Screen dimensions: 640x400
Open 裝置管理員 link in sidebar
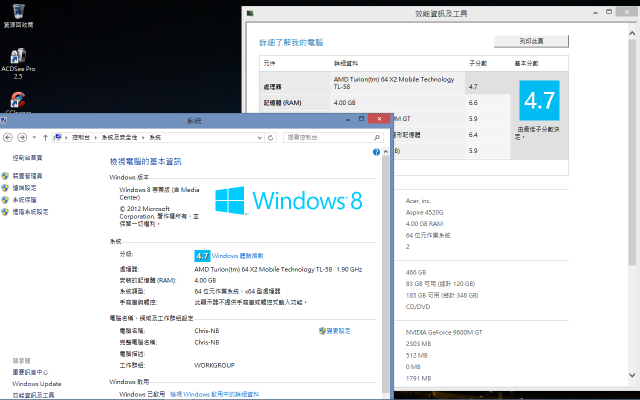[27, 176]
